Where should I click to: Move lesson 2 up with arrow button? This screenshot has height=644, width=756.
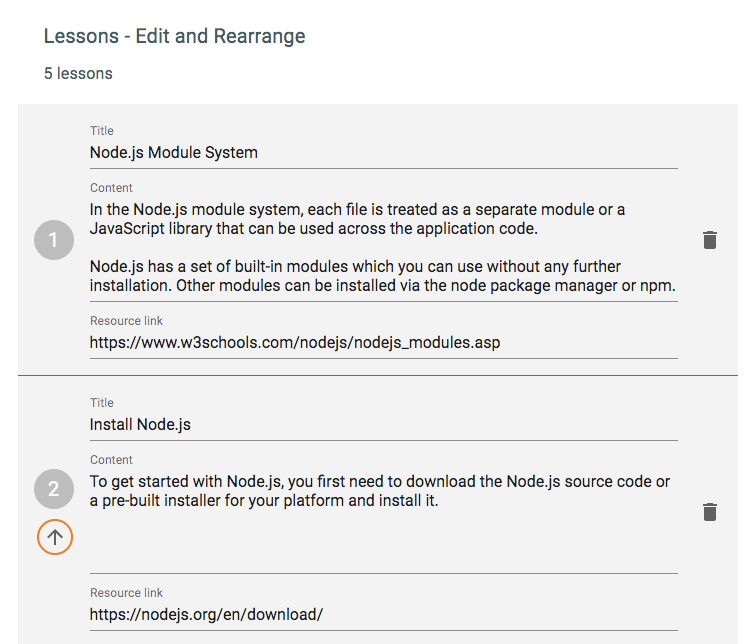[x=55, y=537]
